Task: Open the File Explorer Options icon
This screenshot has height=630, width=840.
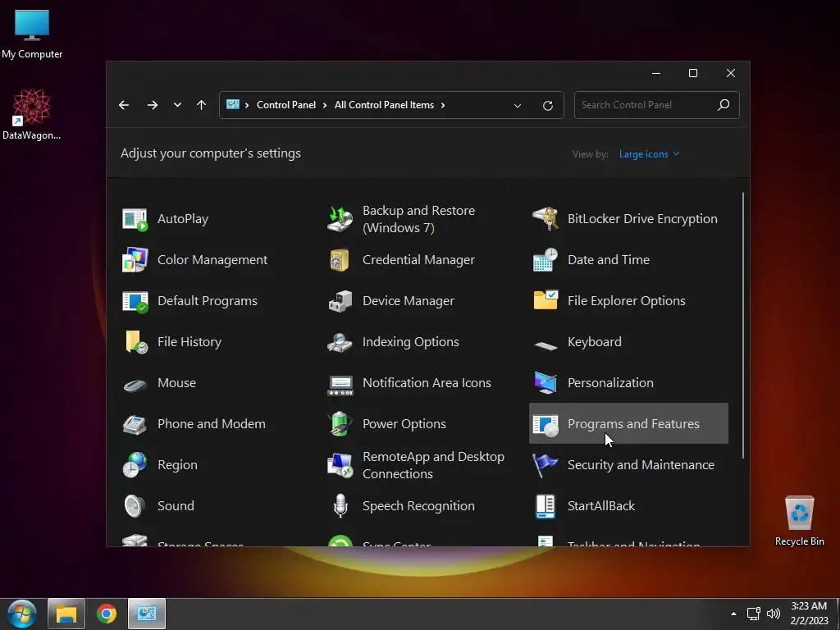Action: coord(546,300)
